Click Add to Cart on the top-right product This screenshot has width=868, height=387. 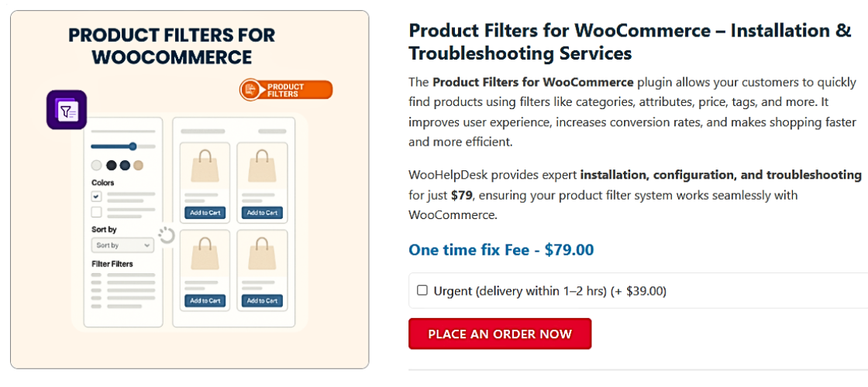[262, 213]
